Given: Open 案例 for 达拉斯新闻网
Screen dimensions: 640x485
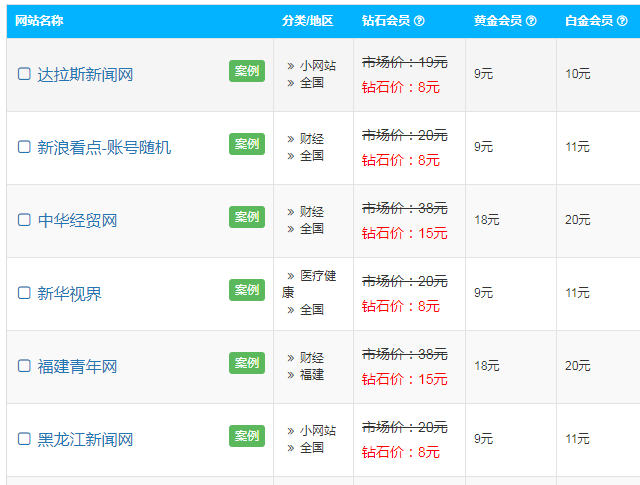Looking at the screenshot, I should (247, 71).
